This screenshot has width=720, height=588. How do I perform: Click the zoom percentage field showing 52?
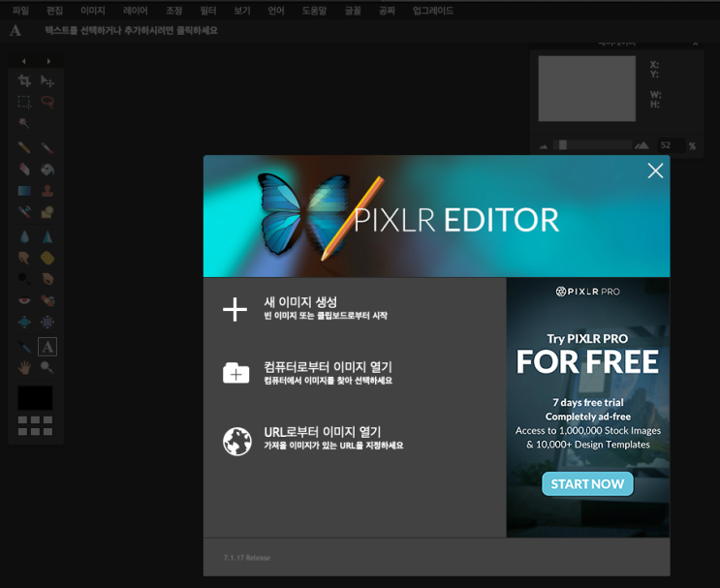click(x=672, y=145)
